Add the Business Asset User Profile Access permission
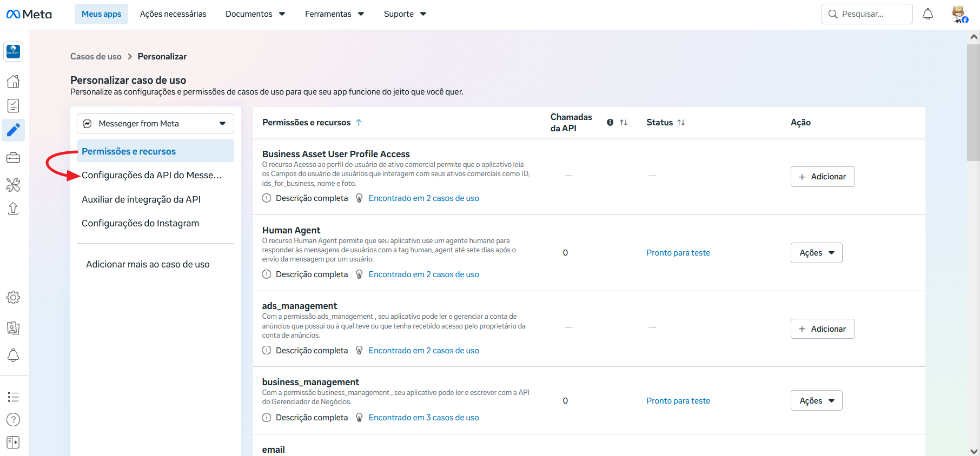 [823, 177]
